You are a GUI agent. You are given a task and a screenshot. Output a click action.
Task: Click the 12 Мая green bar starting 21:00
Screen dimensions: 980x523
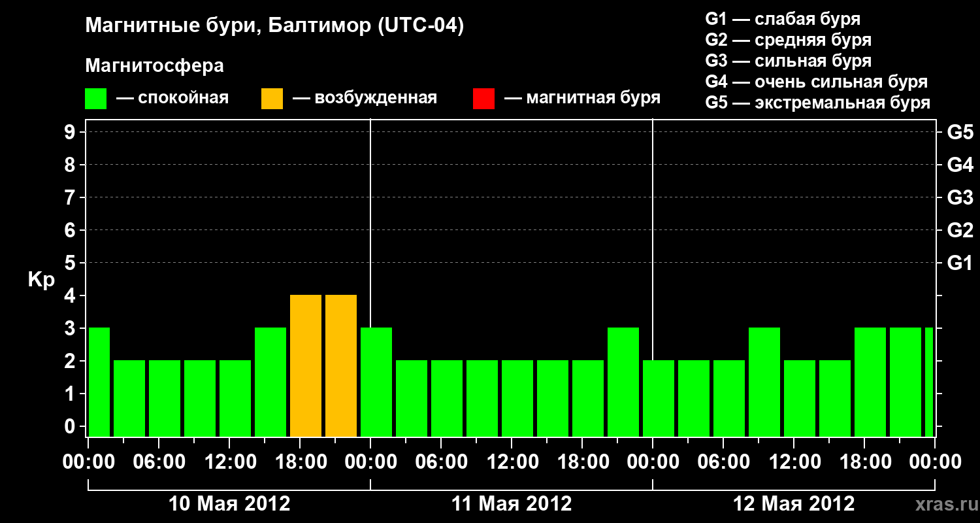pyautogui.click(x=906, y=382)
